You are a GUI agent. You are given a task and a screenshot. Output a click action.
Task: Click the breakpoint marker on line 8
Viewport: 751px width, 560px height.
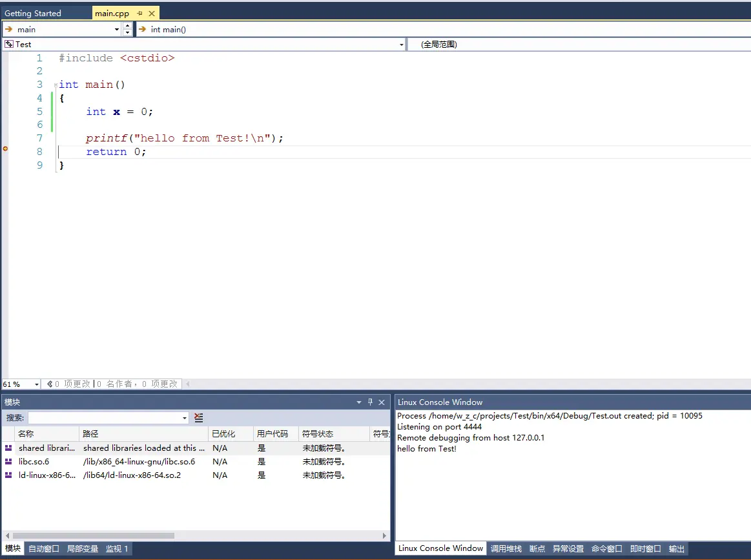(x=5, y=149)
